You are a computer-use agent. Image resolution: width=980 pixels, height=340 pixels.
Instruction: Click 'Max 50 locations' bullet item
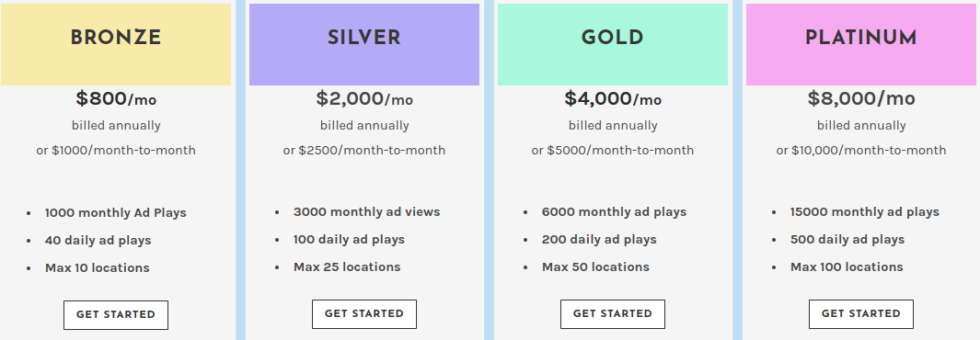[x=595, y=267]
